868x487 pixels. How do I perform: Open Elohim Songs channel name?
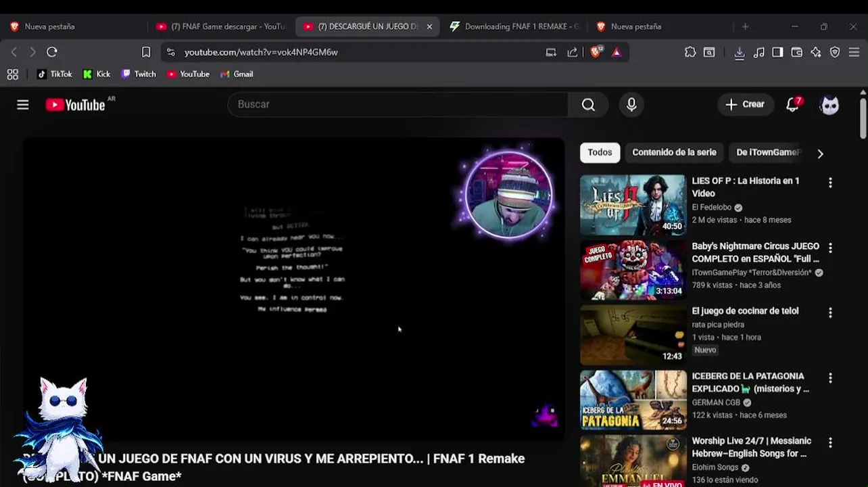tap(715, 467)
